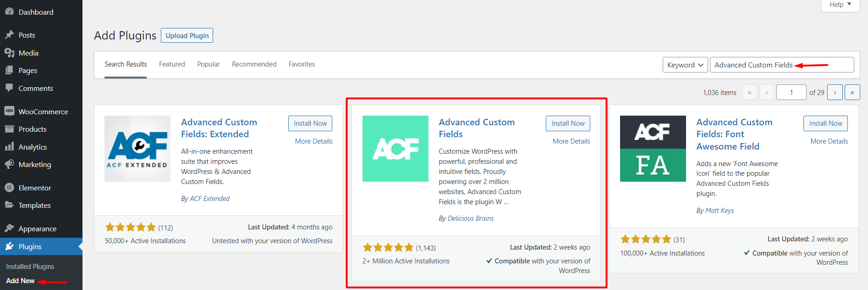Install the Advanced Custom Fields plugin
The width and height of the screenshot is (868, 290).
(568, 123)
